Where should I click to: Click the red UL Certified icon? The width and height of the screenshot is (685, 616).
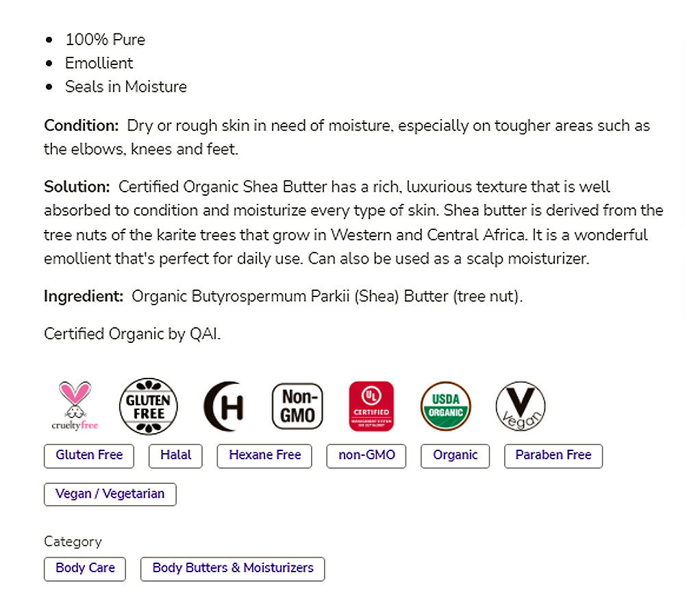pos(371,407)
